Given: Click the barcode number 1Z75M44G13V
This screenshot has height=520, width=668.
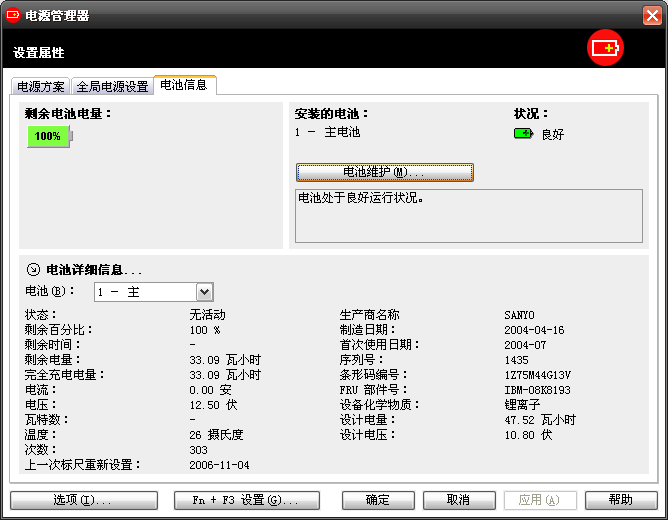Looking at the screenshot, I should pos(538,375).
